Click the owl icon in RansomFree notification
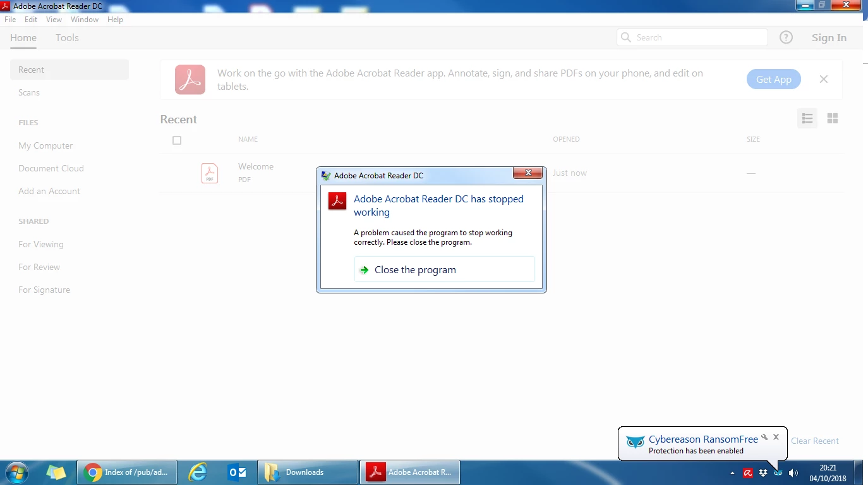The image size is (868, 485). 635,441
